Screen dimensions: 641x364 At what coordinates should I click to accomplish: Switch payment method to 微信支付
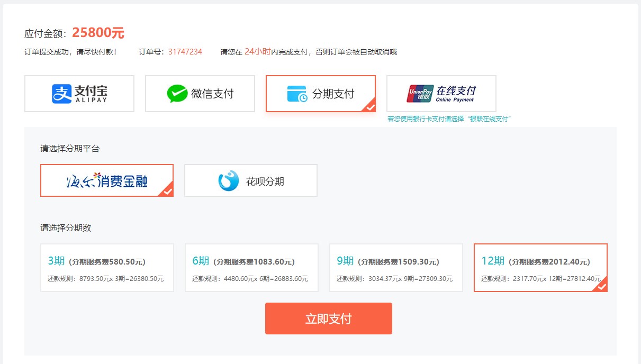tap(200, 94)
